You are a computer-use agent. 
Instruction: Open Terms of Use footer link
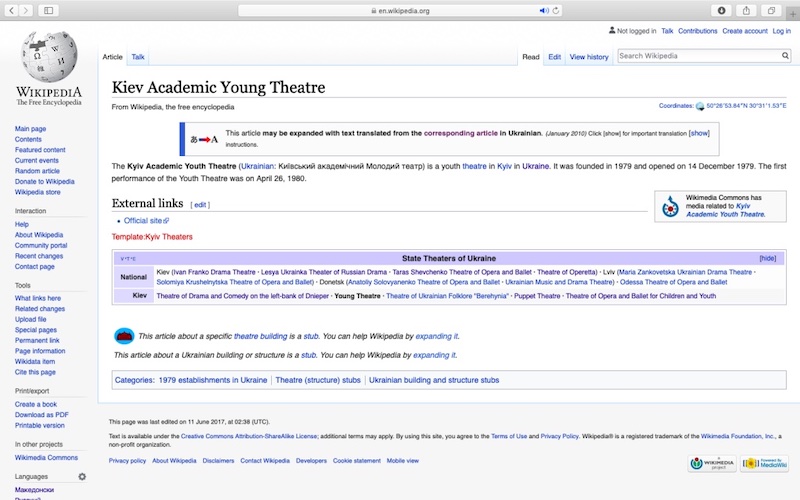[509, 436]
